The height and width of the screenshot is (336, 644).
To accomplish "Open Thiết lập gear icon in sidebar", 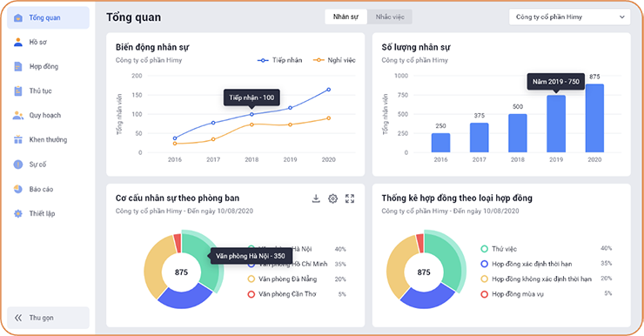I will coord(18,213).
